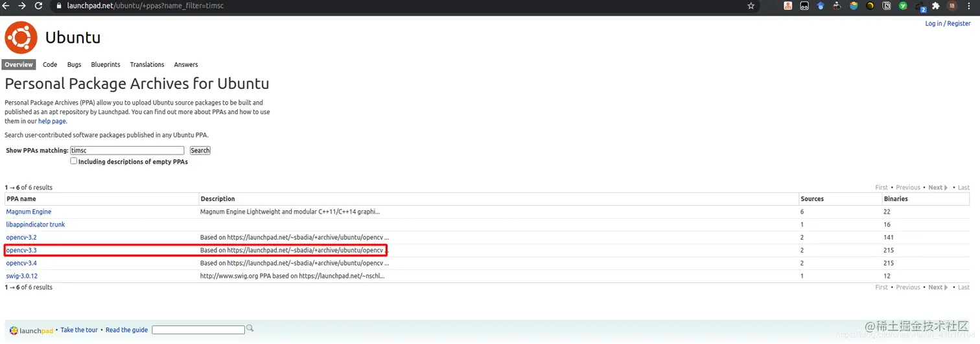Click into the Show PPAs matching field
The image size is (980, 344).
click(x=127, y=150)
